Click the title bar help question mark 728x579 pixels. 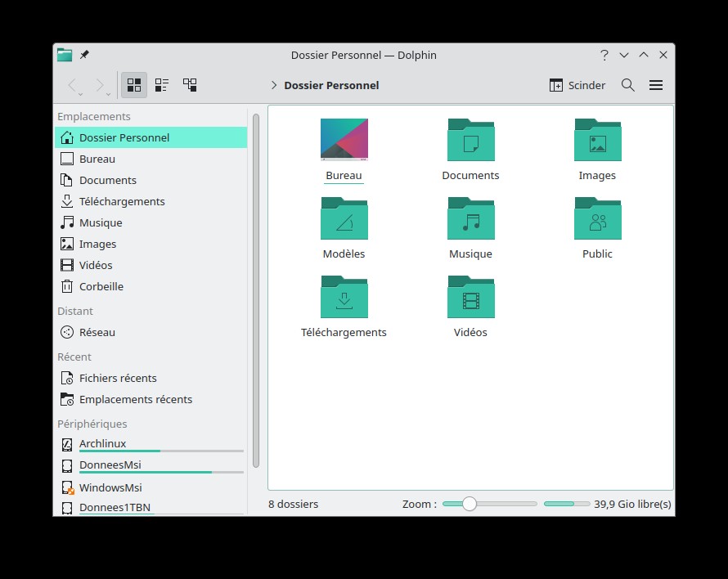[x=604, y=56]
